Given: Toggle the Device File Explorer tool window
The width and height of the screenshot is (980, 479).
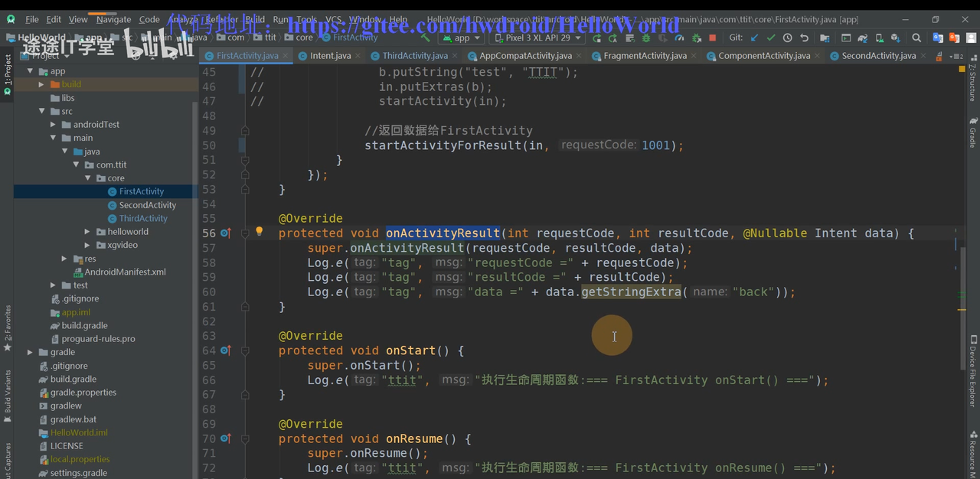Looking at the screenshot, I should (972, 370).
